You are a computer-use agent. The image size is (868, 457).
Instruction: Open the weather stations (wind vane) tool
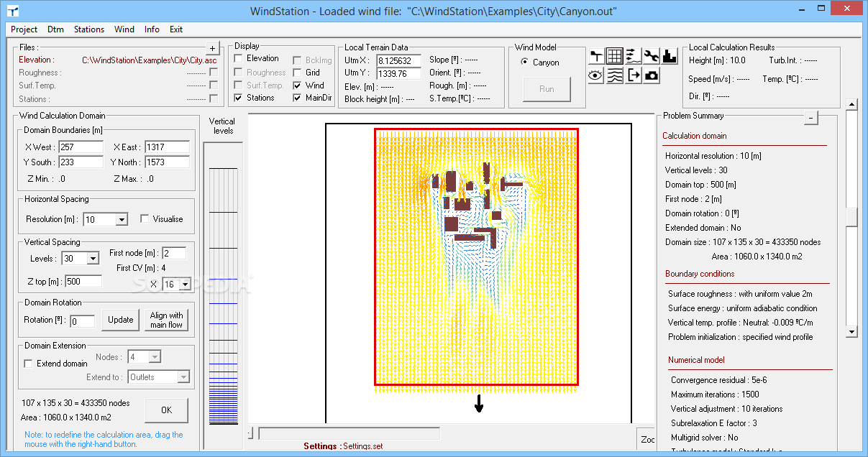pos(596,56)
